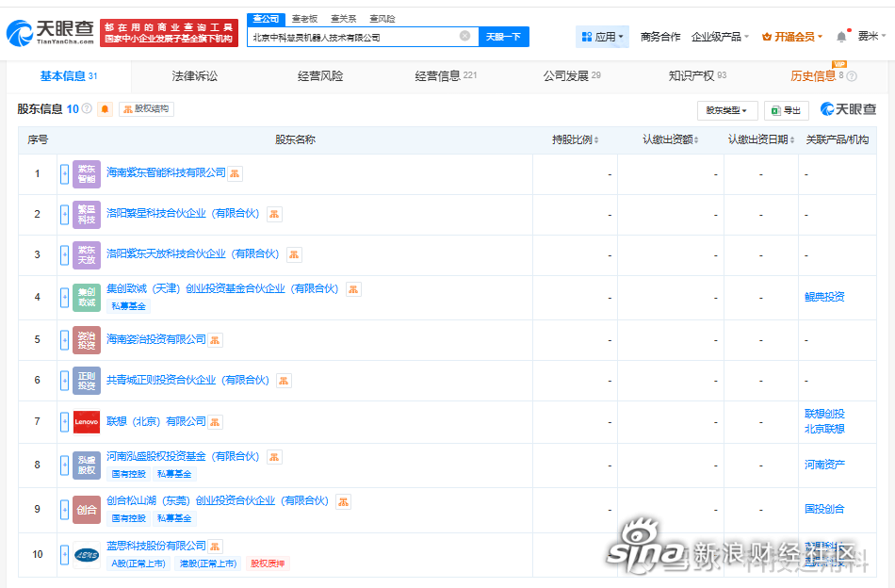Open the help icon next to 股东信息 10
Image resolution: width=895 pixels, height=588 pixels.
tap(87, 108)
